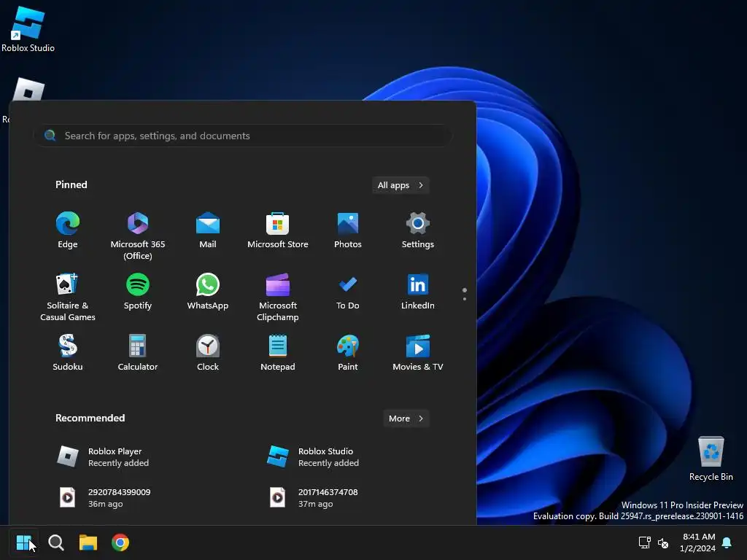The width and height of the screenshot is (747, 560).
Task: Open Solitaire & Casual Games
Action: (68, 297)
